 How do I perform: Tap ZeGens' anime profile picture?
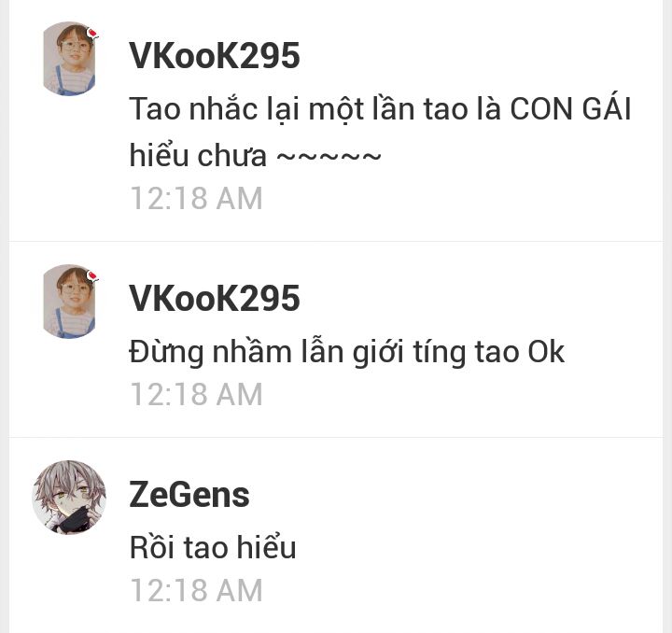click(69, 497)
